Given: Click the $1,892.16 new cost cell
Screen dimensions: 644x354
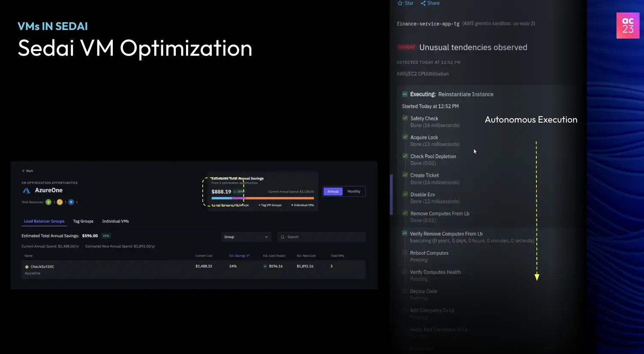Looking at the screenshot, I should (305, 266).
